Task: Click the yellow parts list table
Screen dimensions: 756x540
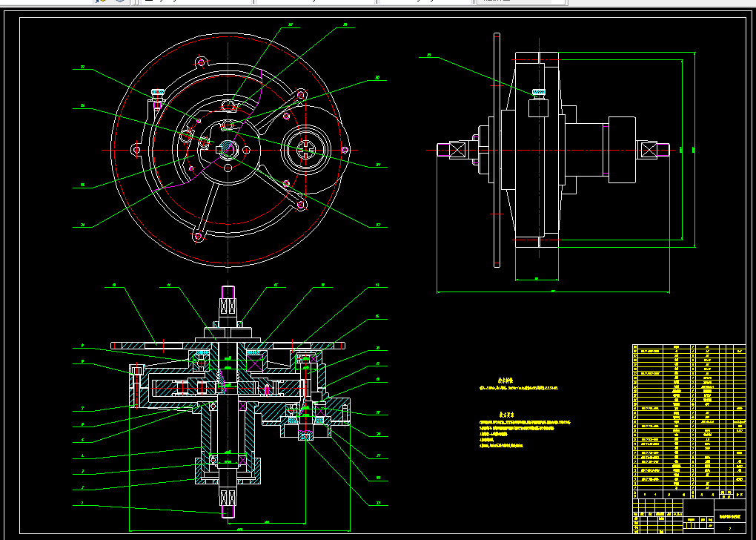Action: tap(689, 422)
